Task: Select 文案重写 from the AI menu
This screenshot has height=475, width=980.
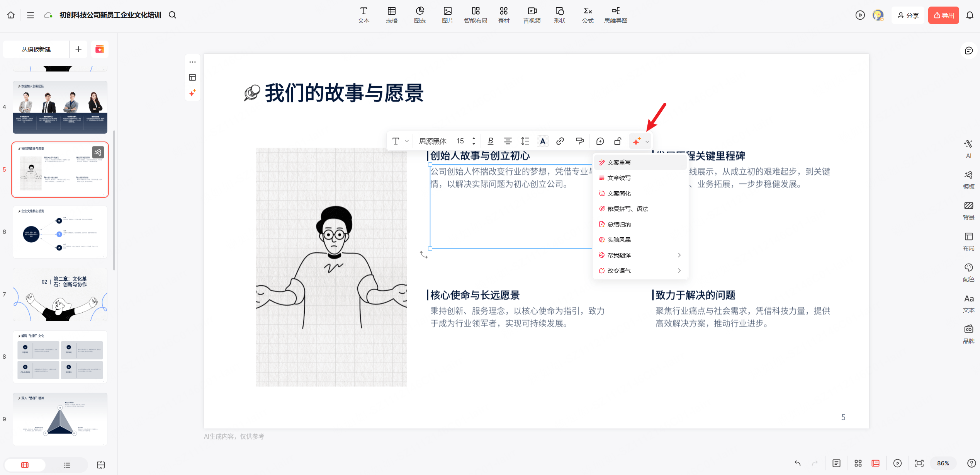Action: 619,162
